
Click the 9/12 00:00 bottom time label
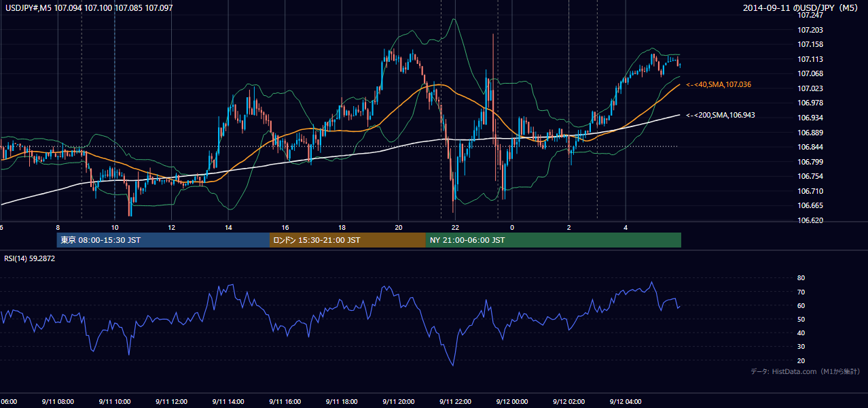pyautogui.click(x=512, y=402)
